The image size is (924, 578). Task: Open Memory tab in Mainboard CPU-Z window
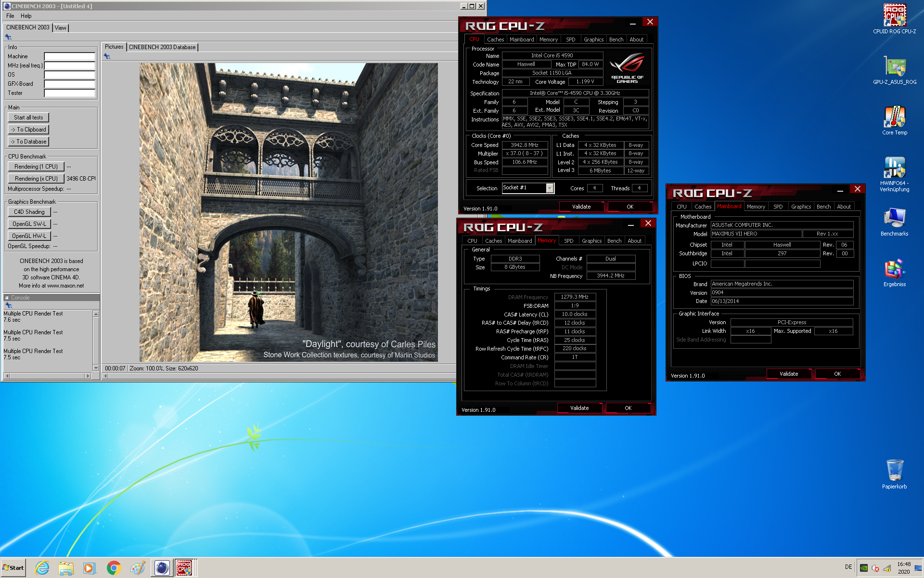click(756, 207)
